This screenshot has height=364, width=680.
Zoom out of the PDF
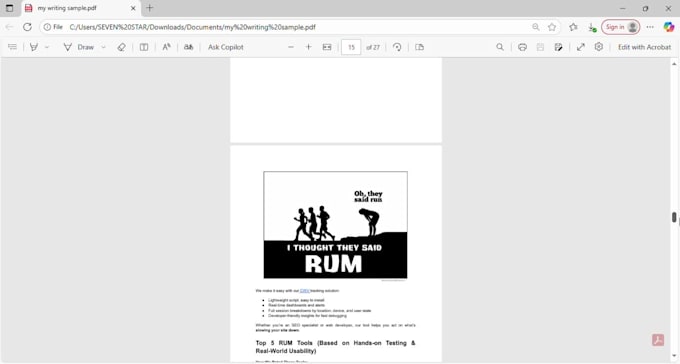tap(291, 47)
